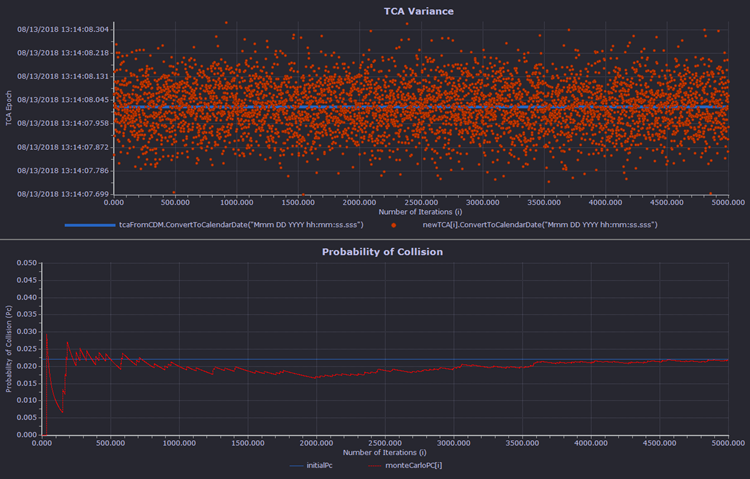Click the blue swatch beside initialPc

click(x=297, y=465)
